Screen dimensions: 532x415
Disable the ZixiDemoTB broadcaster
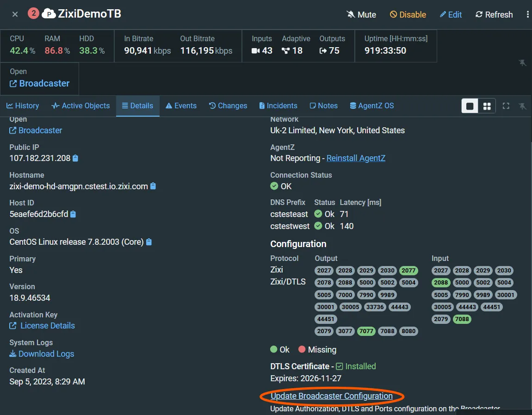pos(408,15)
